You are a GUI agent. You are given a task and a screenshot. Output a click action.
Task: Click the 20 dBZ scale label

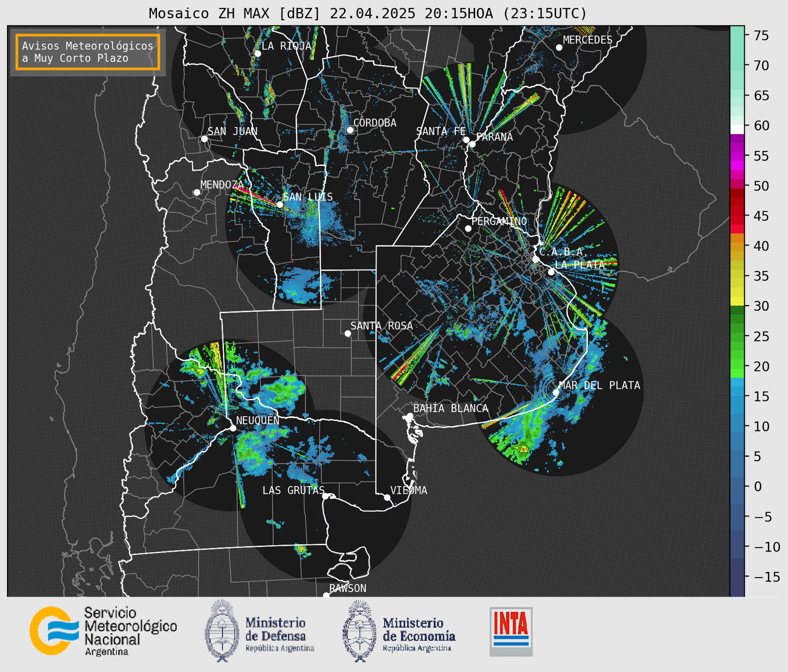[x=761, y=366]
